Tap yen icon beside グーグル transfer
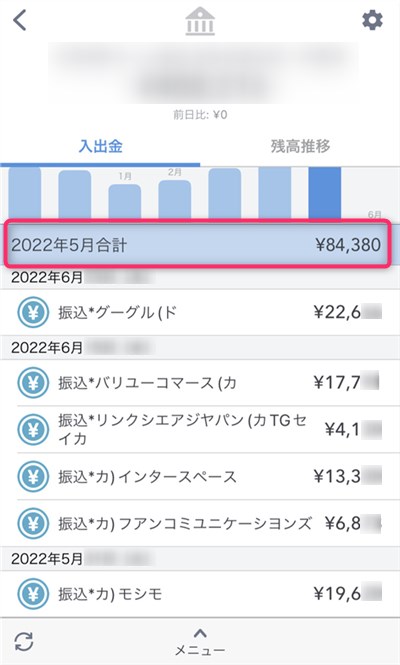This screenshot has width=400, height=665. [x=33, y=313]
